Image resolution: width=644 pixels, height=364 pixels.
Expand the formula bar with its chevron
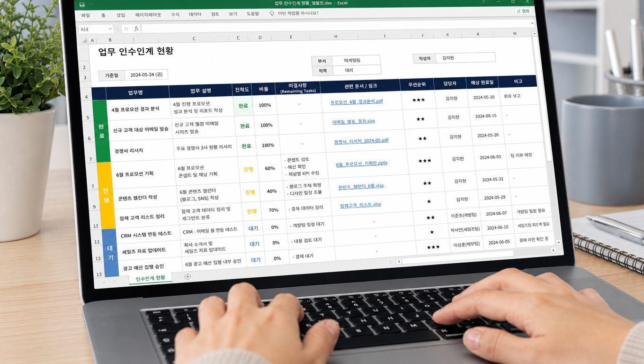pyautogui.click(x=532, y=23)
